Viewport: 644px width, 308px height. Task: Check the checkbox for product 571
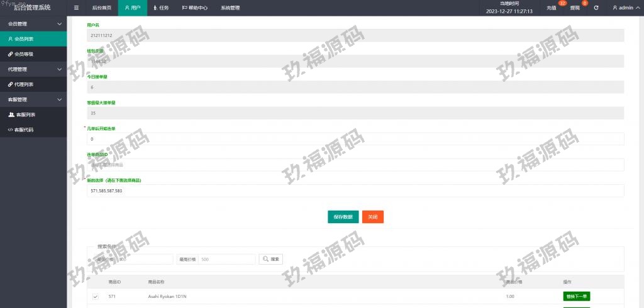(96, 297)
